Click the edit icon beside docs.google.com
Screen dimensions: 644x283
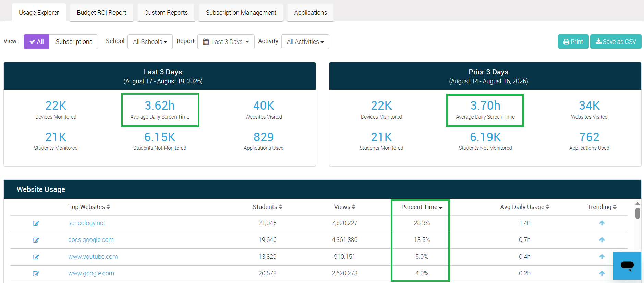point(36,240)
